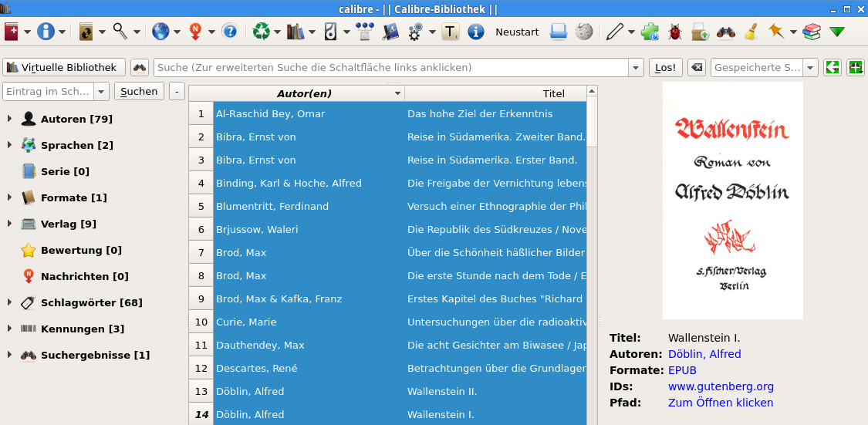Click the magnifying glass View icon
This screenshot has width=868, height=425.
[x=120, y=32]
